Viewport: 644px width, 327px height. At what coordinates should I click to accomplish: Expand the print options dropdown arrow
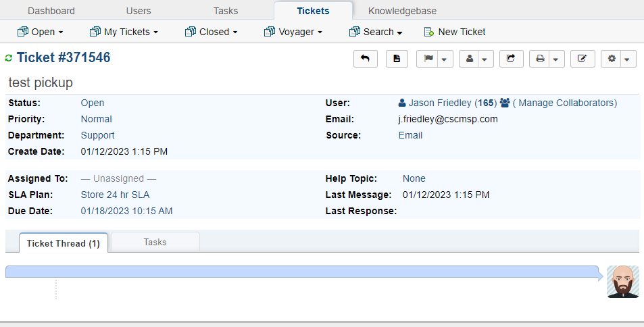click(555, 59)
